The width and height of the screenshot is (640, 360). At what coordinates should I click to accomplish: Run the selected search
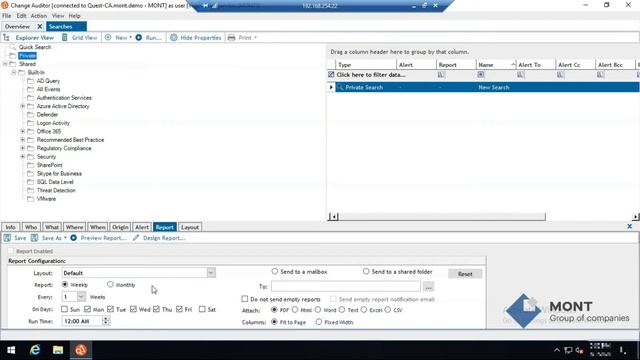coord(149,38)
